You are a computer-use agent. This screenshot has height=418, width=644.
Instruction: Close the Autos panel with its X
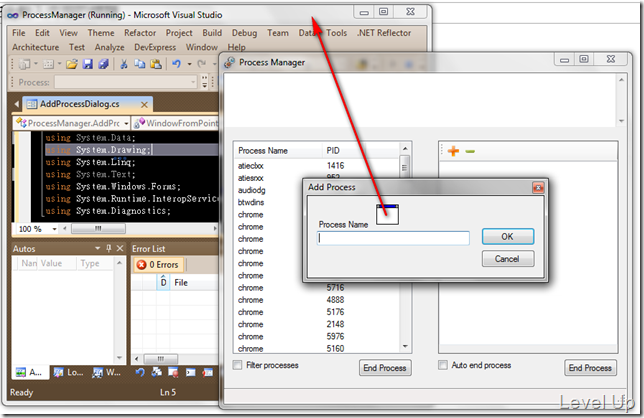[x=120, y=248]
